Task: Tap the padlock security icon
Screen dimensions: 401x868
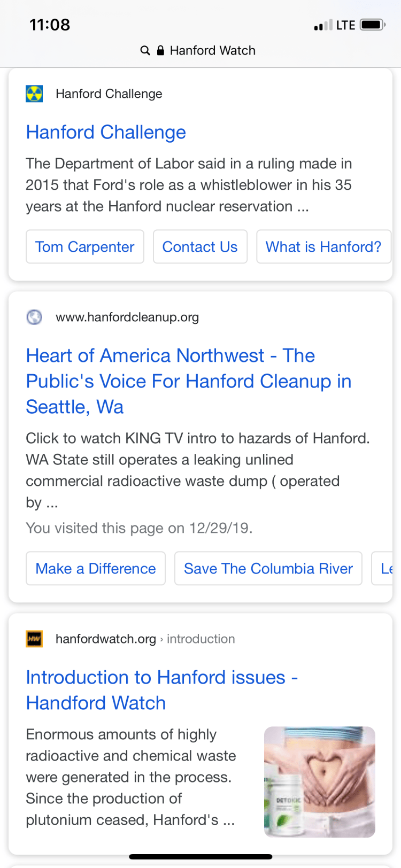Action: pyautogui.click(x=160, y=51)
